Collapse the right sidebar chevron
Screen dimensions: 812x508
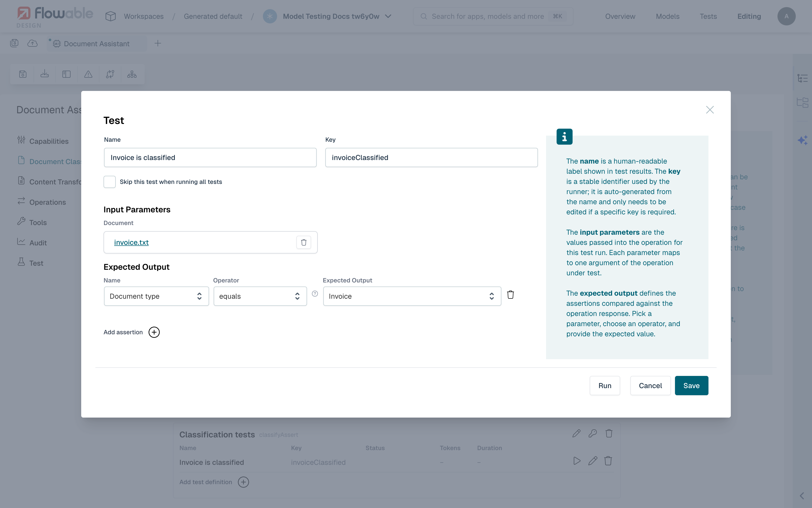(x=802, y=496)
